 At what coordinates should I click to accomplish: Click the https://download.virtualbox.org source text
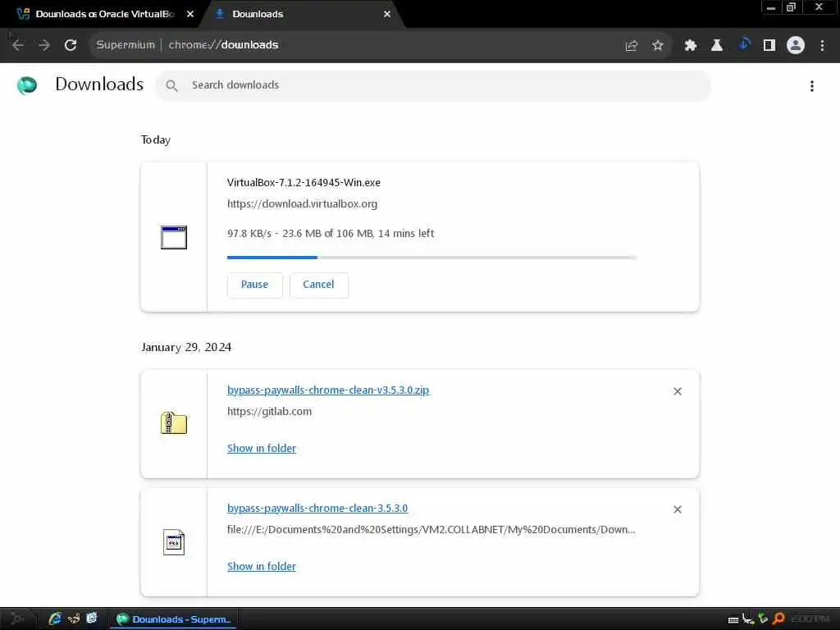(302, 204)
